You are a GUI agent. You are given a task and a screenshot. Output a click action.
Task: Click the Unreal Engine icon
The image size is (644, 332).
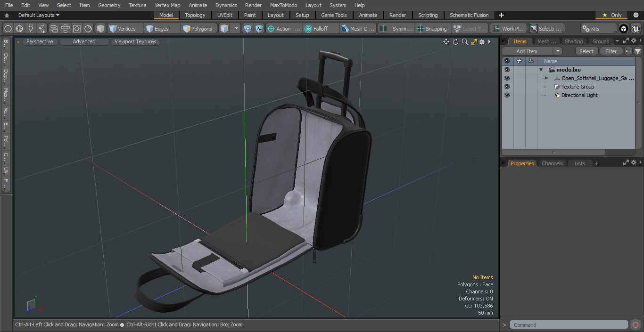pos(636,29)
